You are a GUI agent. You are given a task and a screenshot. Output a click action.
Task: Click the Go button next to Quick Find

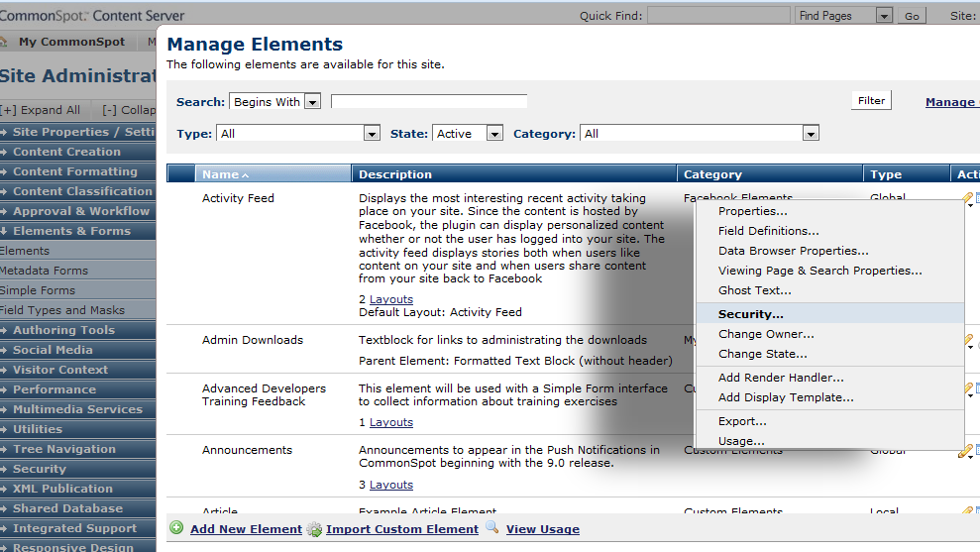tap(912, 16)
